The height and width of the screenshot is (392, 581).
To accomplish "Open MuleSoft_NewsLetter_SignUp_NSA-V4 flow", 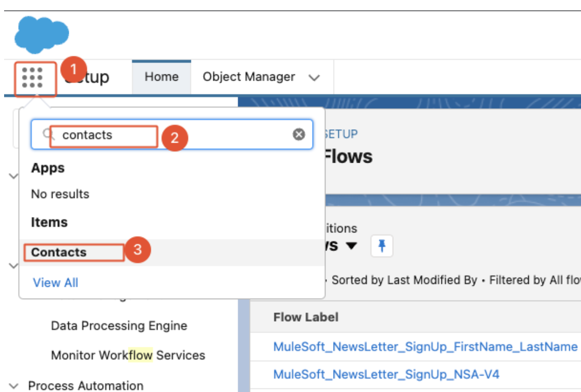I will point(386,374).
